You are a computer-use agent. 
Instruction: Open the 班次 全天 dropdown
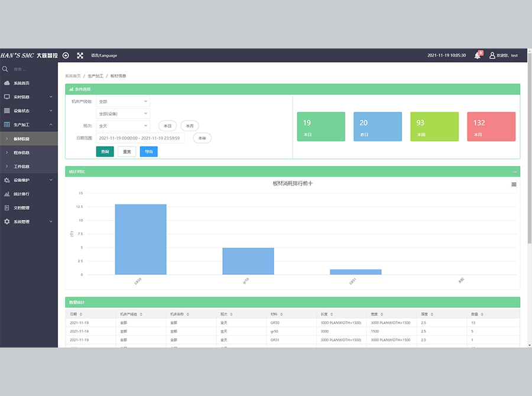pos(123,126)
